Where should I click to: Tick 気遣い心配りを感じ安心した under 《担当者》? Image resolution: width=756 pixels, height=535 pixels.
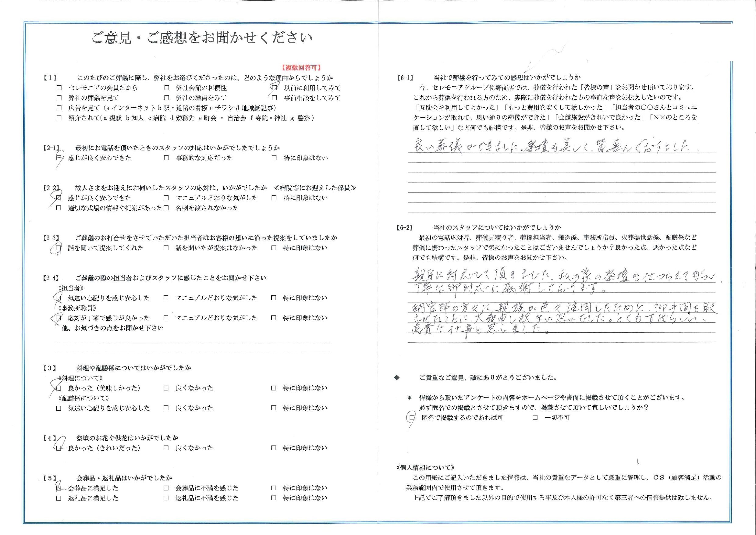pos(59,298)
